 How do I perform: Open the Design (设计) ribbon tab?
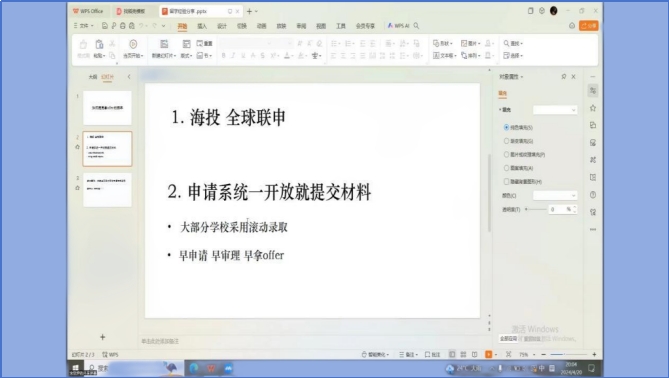tap(222, 26)
